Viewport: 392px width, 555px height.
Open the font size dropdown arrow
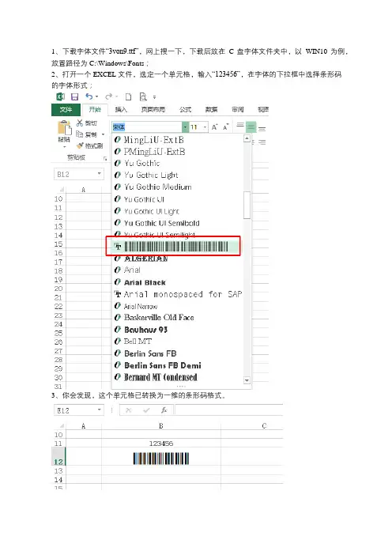pos(205,126)
